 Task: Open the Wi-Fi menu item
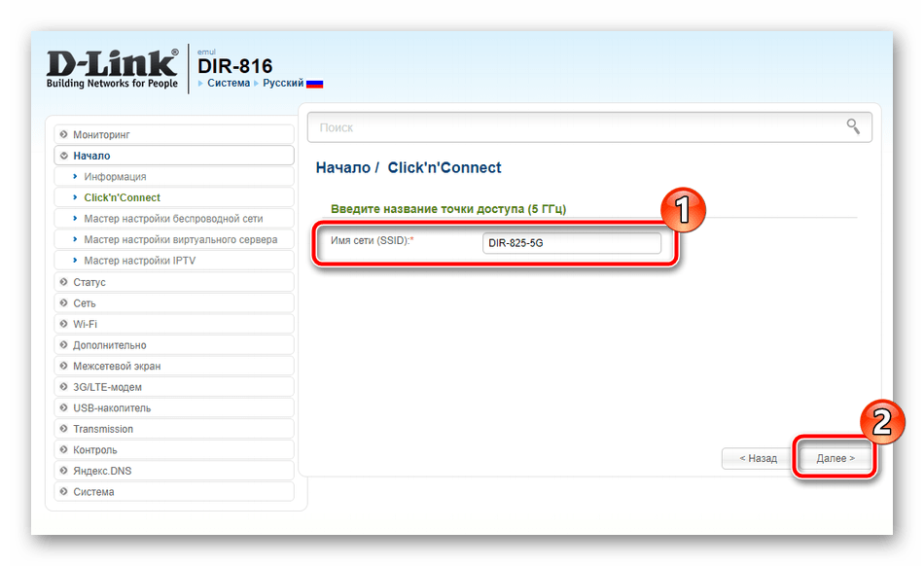click(x=174, y=324)
